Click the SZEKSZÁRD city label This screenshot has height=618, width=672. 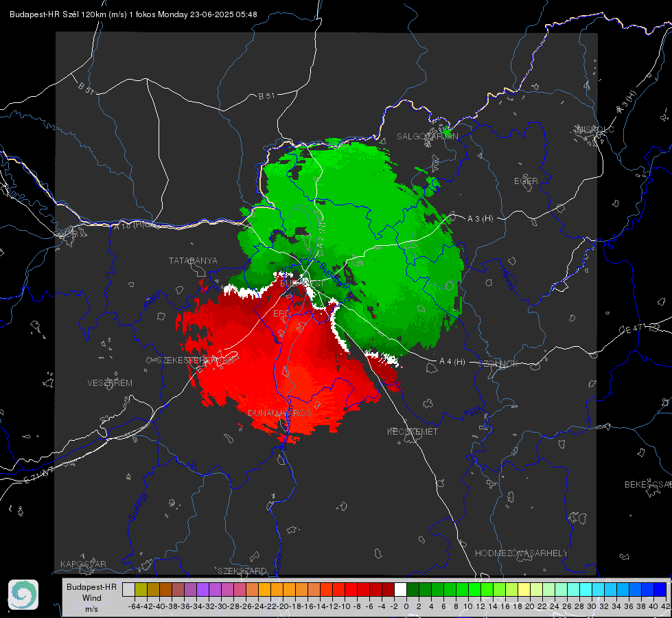pyautogui.click(x=242, y=571)
